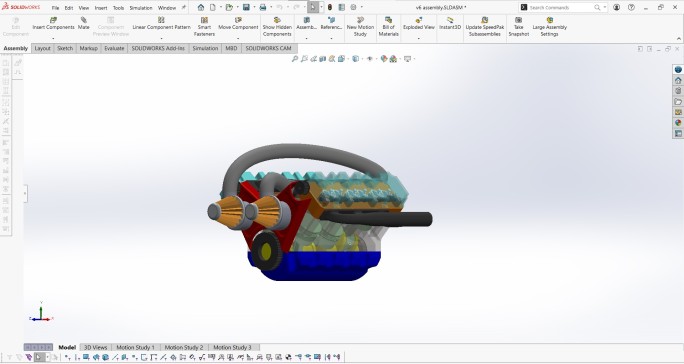The width and height of the screenshot is (684, 364).
Task: Expand the Move Component dropdown arrow
Action: click(238, 38)
